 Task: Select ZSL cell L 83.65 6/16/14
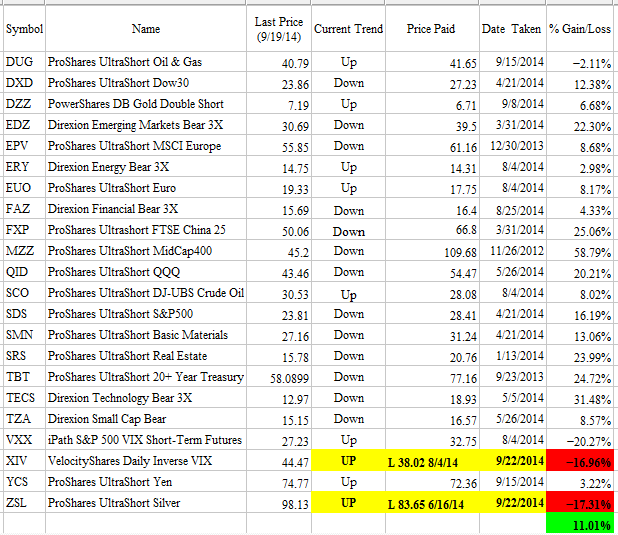click(432, 503)
